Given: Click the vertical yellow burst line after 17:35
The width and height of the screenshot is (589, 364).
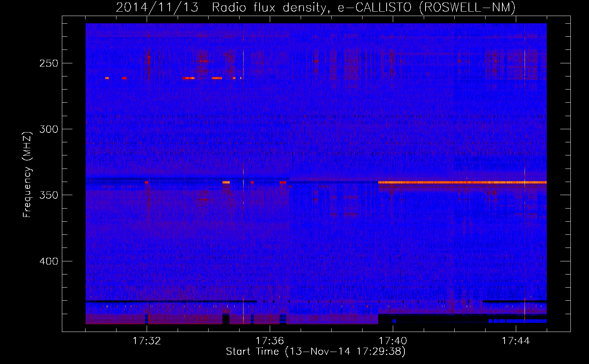Looking at the screenshot, I should pos(243,178).
